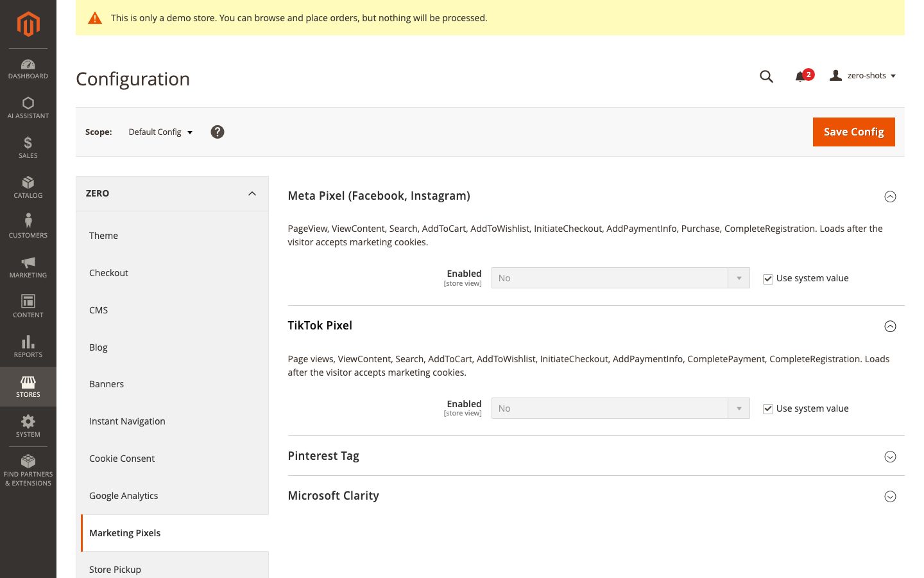Open the Meta Pixel Enabled dropdown
924x578 pixels.
point(620,278)
